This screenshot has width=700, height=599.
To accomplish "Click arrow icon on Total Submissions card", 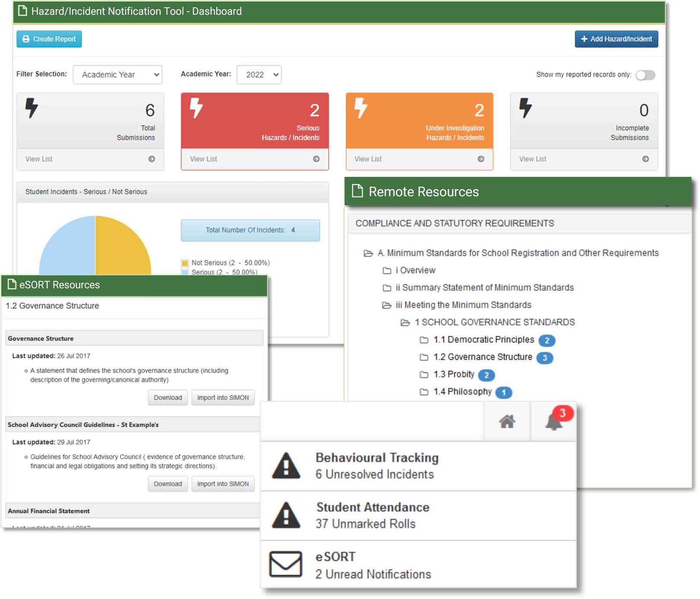I will point(152,159).
